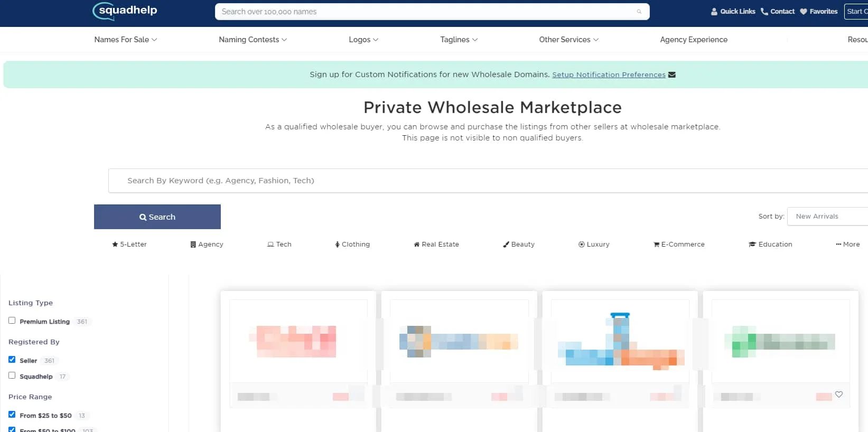
Task: Open the fourth green logo listing thumbnail
Action: (x=781, y=342)
